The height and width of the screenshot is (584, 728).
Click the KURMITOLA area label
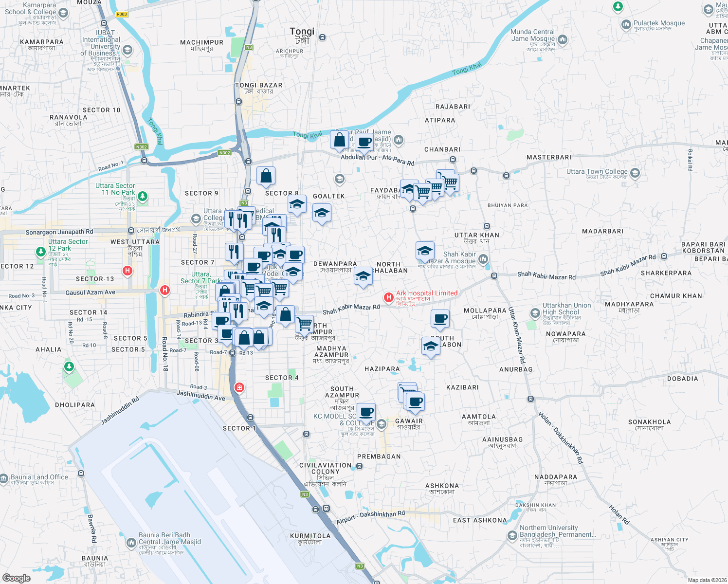click(x=310, y=536)
